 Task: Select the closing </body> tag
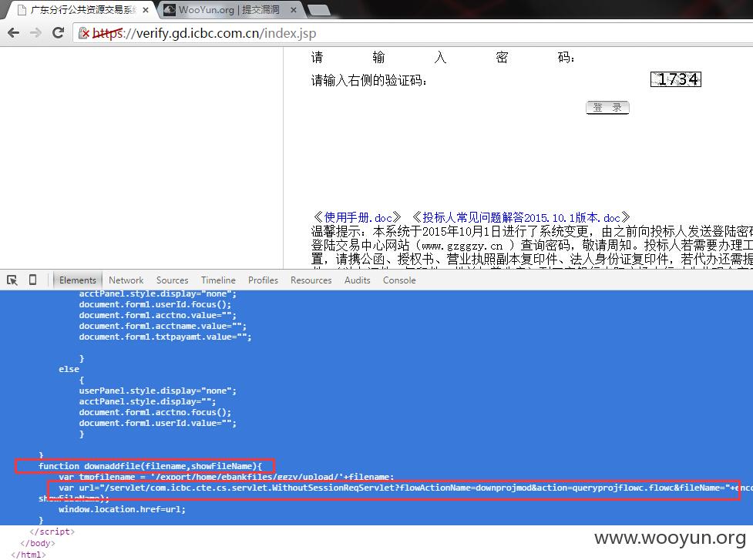[38, 543]
